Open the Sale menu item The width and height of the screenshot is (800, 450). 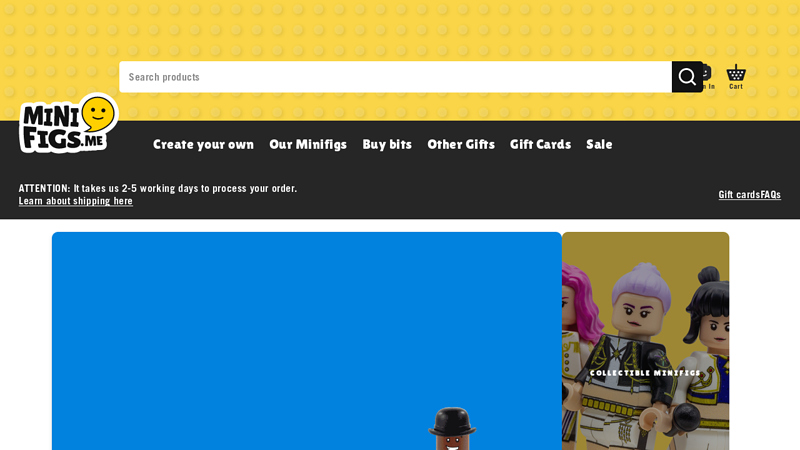pos(599,144)
